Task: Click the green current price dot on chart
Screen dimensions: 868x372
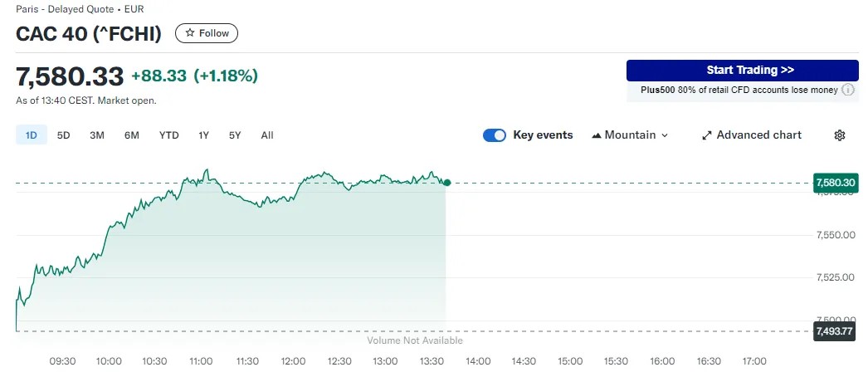Action: 446,183
